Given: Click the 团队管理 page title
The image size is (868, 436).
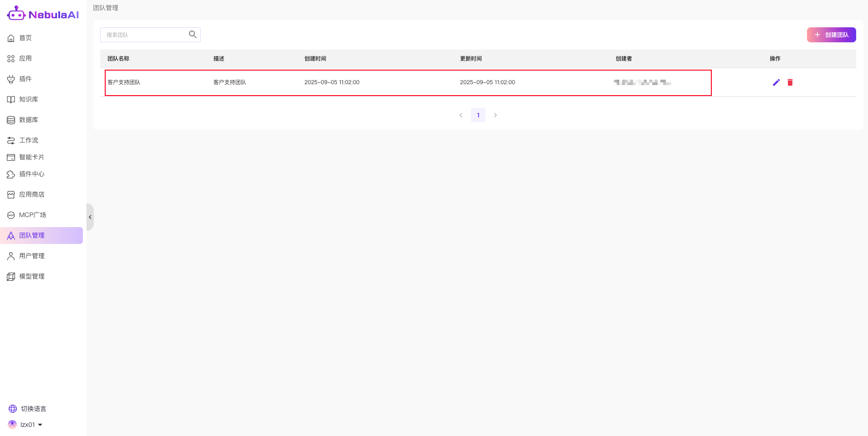Looking at the screenshot, I should coord(106,8).
